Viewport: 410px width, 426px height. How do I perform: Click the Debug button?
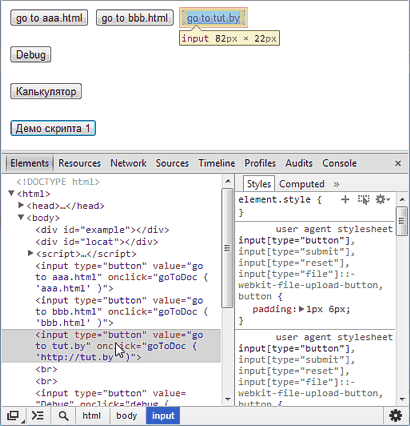[x=31, y=54]
